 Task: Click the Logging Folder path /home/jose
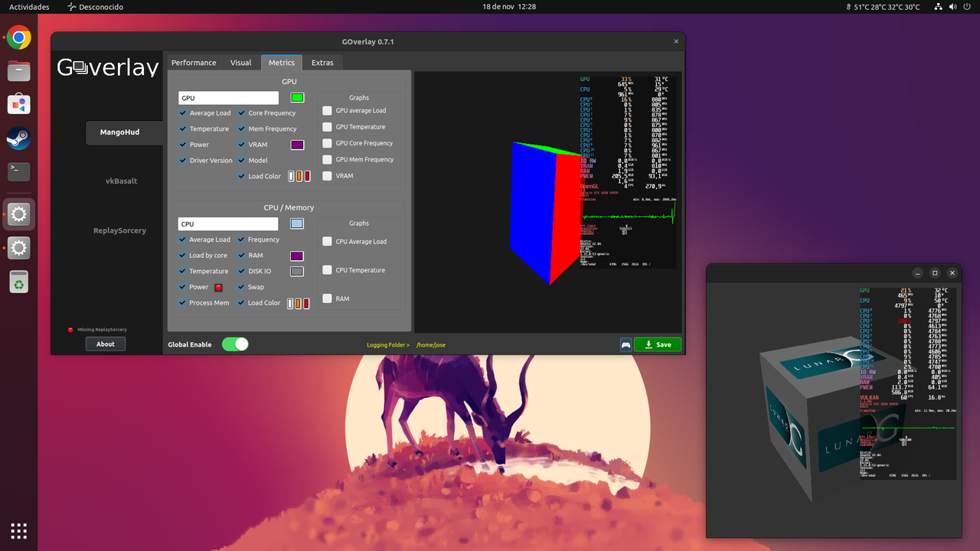pyautogui.click(x=431, y=345)
